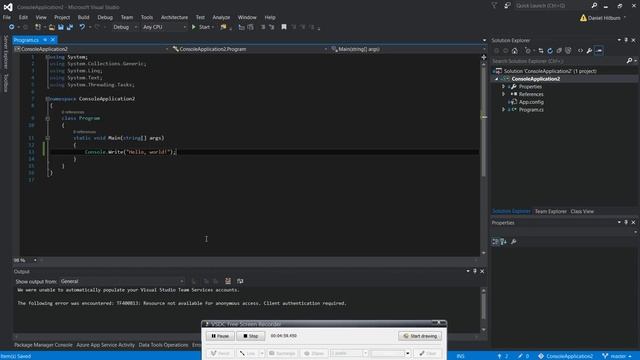Click the Save All icon
The width and height of the screenshot is (640, 360).
point(70,27)
